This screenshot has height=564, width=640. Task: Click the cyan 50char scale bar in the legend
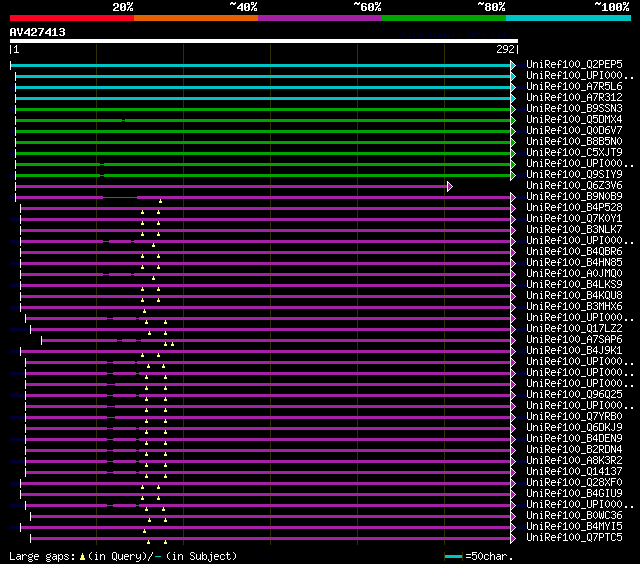454,556
